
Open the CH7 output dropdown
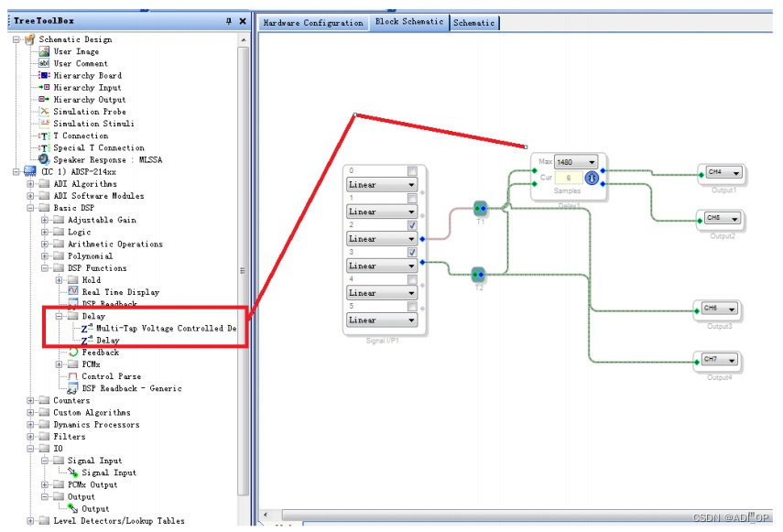(720, 360)
